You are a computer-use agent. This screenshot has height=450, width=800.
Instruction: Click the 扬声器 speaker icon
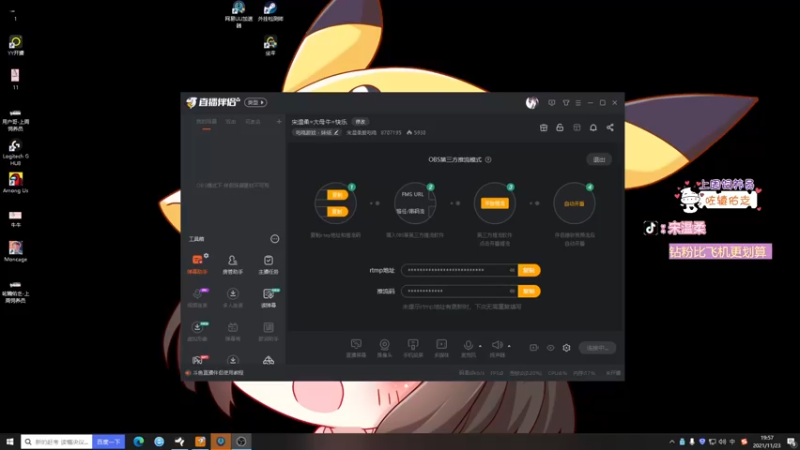point(497,345)
